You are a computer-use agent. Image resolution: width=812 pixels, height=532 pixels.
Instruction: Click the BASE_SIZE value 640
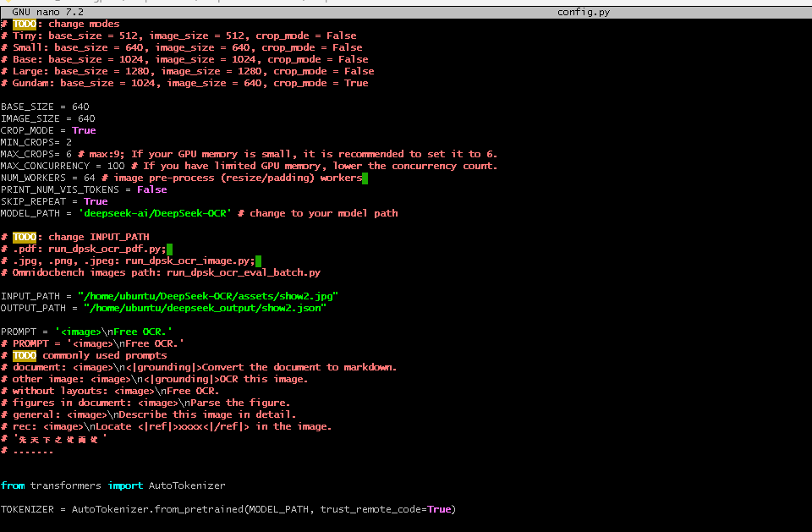(80, 107)
